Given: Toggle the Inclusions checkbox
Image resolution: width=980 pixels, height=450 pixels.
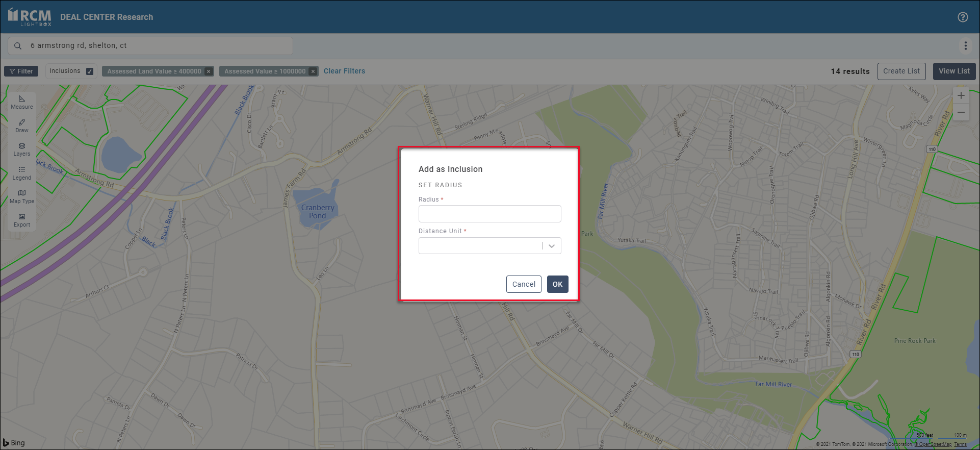Looking at the screenshot, I should click(90, 71).
